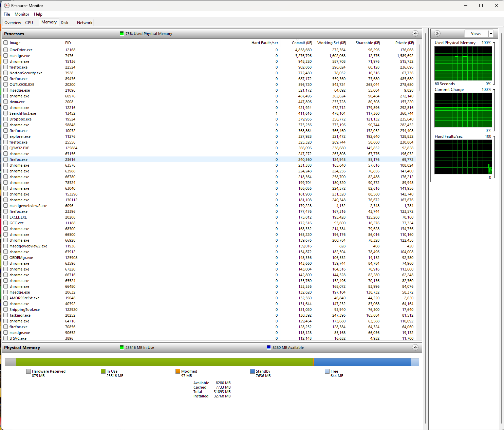Click the Used Physical Memory graph
The width and height of the screenshot is (504, 430).
click(463, 63)
